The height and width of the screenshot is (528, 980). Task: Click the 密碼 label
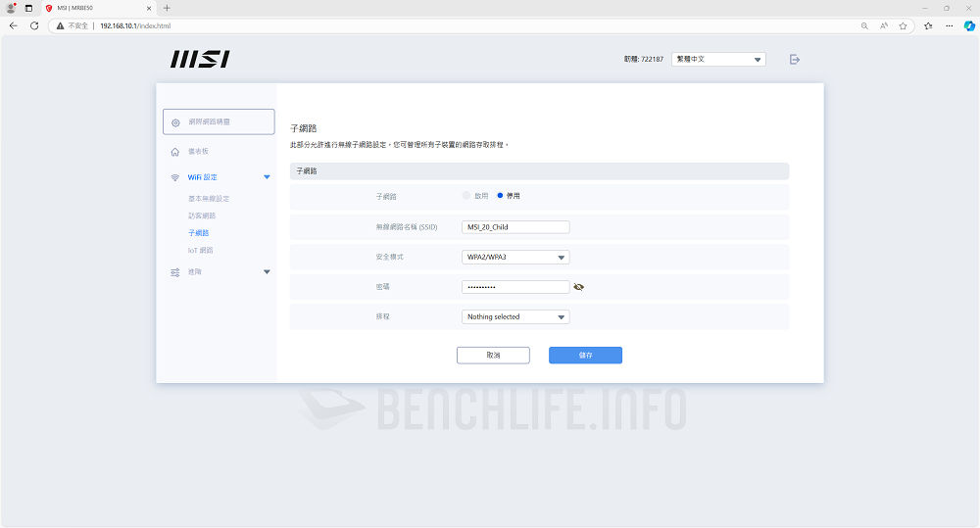tap(382, 287)
